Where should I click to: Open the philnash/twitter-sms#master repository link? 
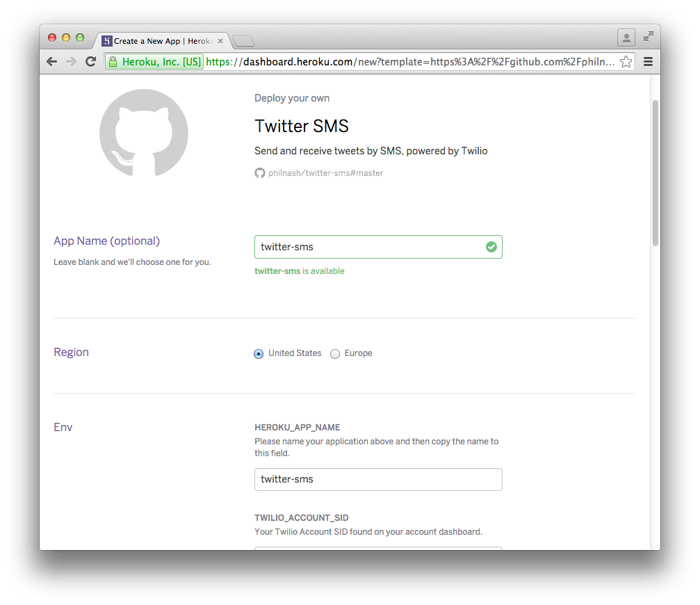(x=325, y=173)
